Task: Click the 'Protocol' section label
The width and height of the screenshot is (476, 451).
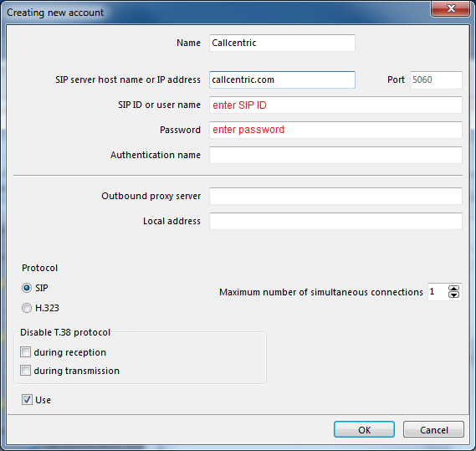Action: tap(40, 268)
